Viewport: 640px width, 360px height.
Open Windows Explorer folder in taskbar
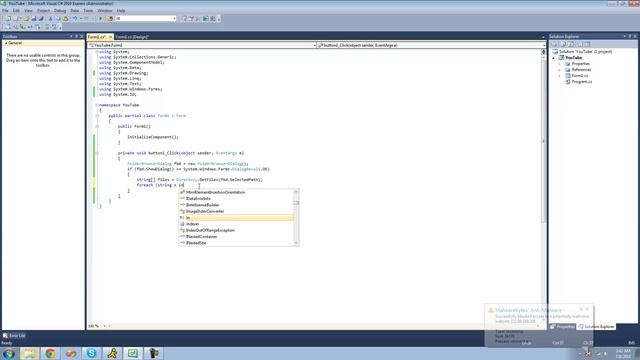[29, 353]
